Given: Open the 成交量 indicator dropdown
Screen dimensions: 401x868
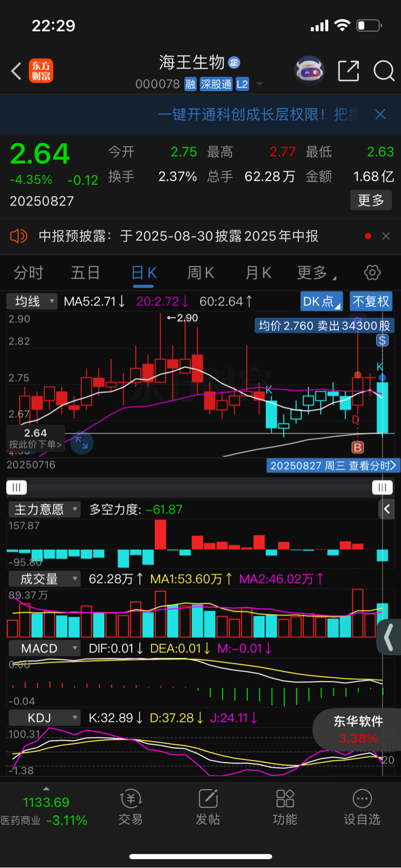Looking at the screenshot, I should click(x=44, y=579).
